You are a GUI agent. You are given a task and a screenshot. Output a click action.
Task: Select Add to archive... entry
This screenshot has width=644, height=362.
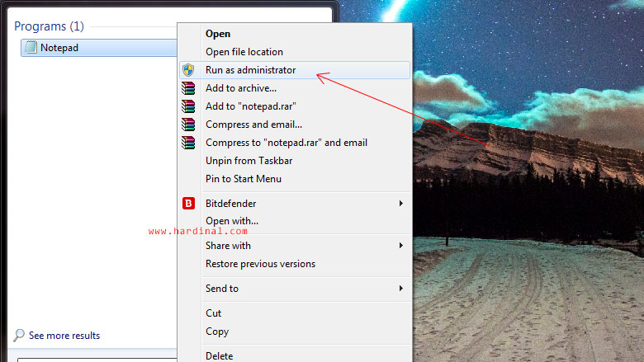tap(295, 88)
